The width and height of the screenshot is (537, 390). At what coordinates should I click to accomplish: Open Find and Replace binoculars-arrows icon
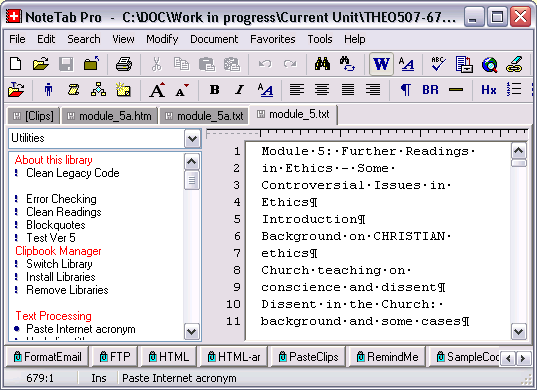(x=347, y=64)
